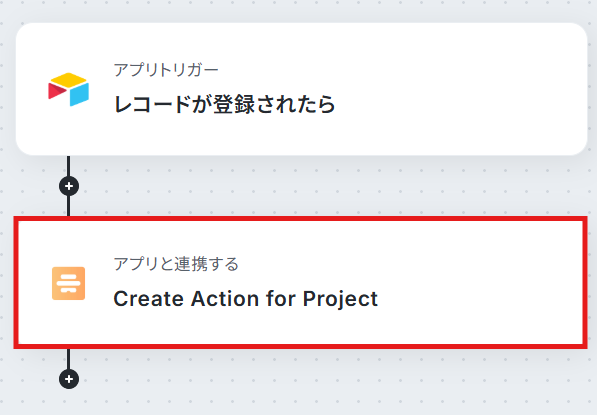Click the connector line below the trigger card
The width and height of the screenshot is (597, 415).
pos(69,166)
